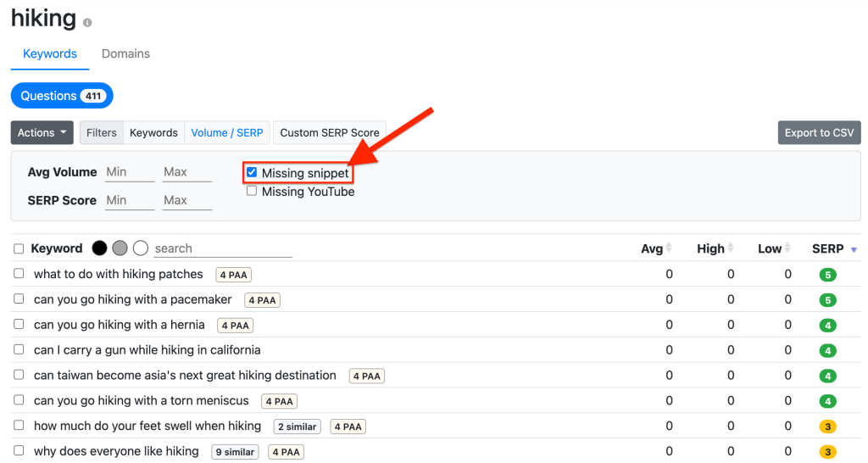Sort by High column arrows

coord(731,248)
